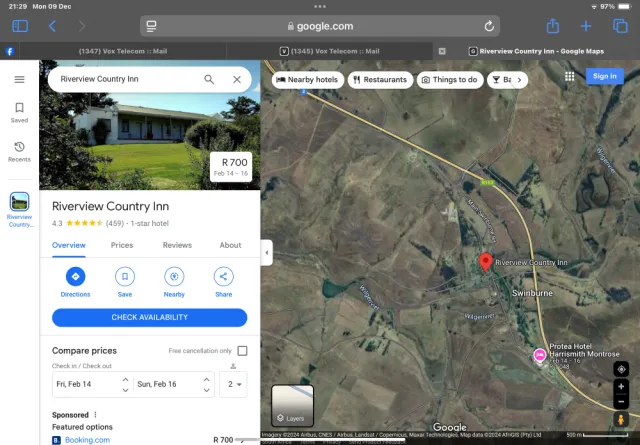Viewport: 640px width, 445px height.
Task: Open the guests count dropdown
Action: click(x=233, y=384)
